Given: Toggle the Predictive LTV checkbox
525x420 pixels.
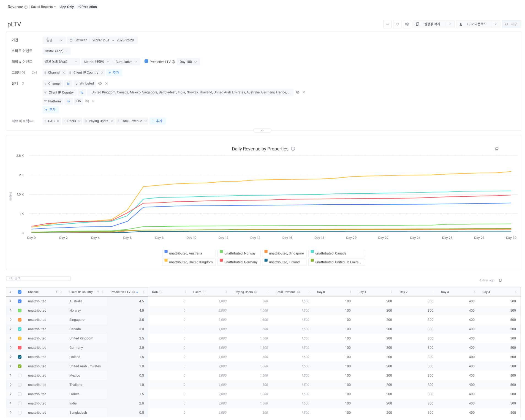Looking at the screenshot, I should coord(146,61).
